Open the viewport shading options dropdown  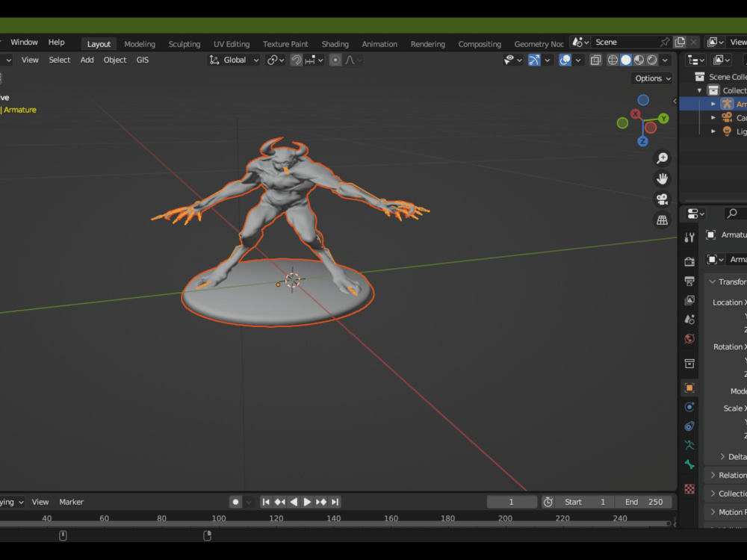point(665,60)
